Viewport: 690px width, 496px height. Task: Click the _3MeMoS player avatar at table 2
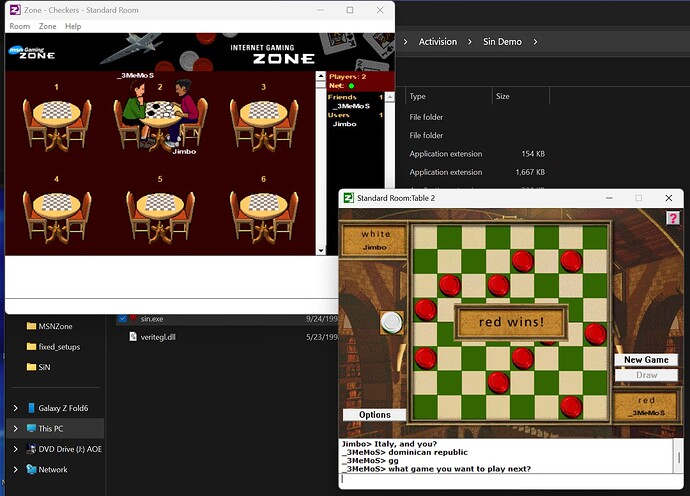click(136, 112)
